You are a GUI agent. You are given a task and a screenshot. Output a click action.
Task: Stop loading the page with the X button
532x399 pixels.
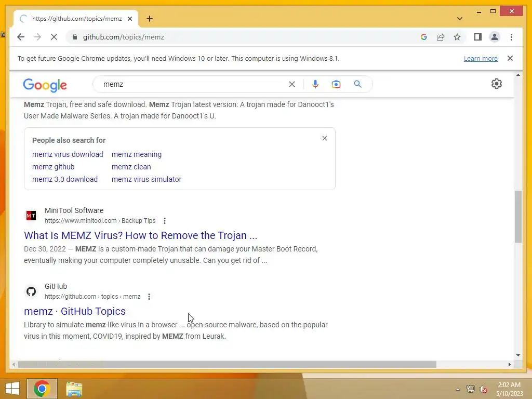(x=54, y=37)
